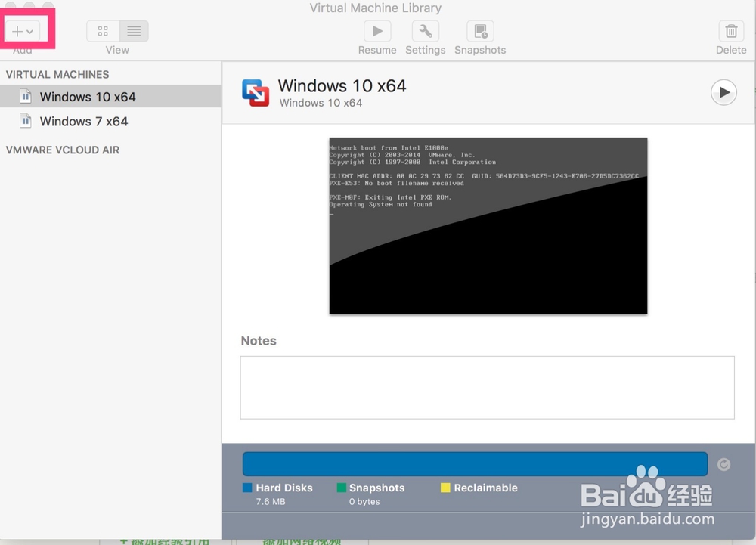
Task: Select Windows 10 x64 in sidebar
Action: [x=110, y=96]
